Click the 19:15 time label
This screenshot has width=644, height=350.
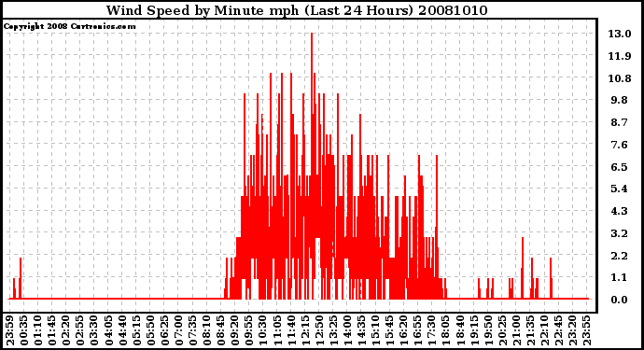[x=474, y=331]
